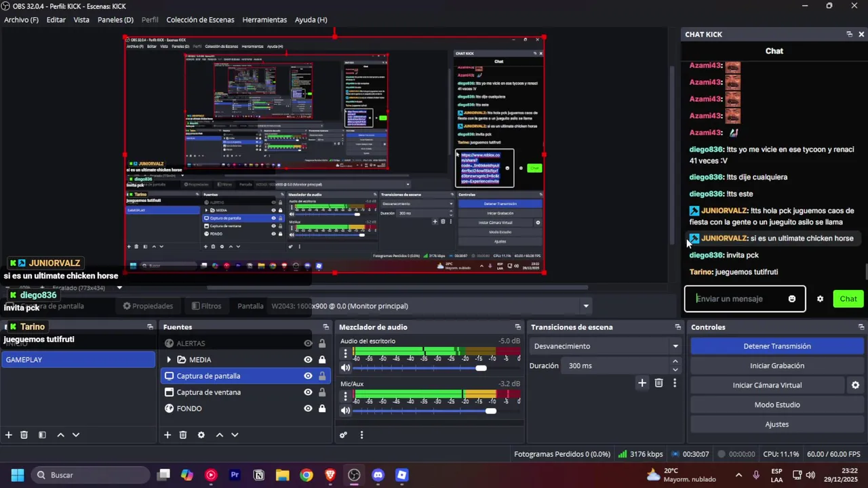868x488 pixels.
Task: Open the Pantalla monitor dropdown
Action: (x=586, y=306)
